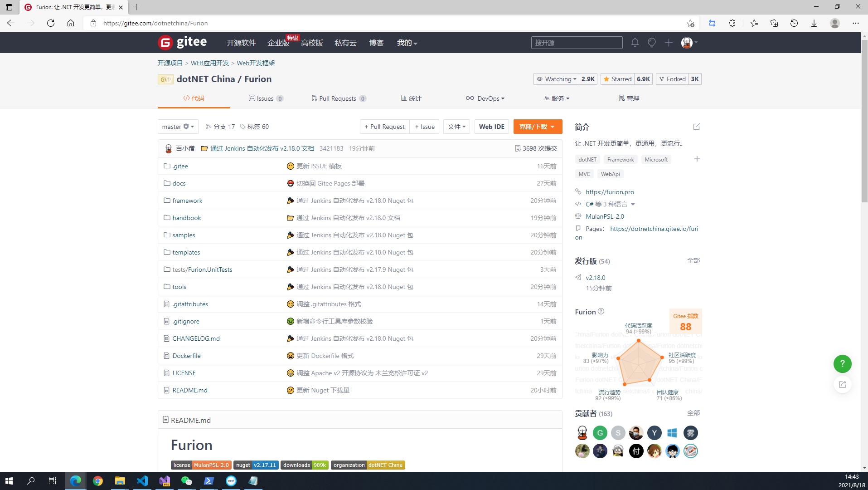The height and width of the screenshot is (490, 868).
Task: Open the 文件 dropdown menu
Action: tap(456, 127)
